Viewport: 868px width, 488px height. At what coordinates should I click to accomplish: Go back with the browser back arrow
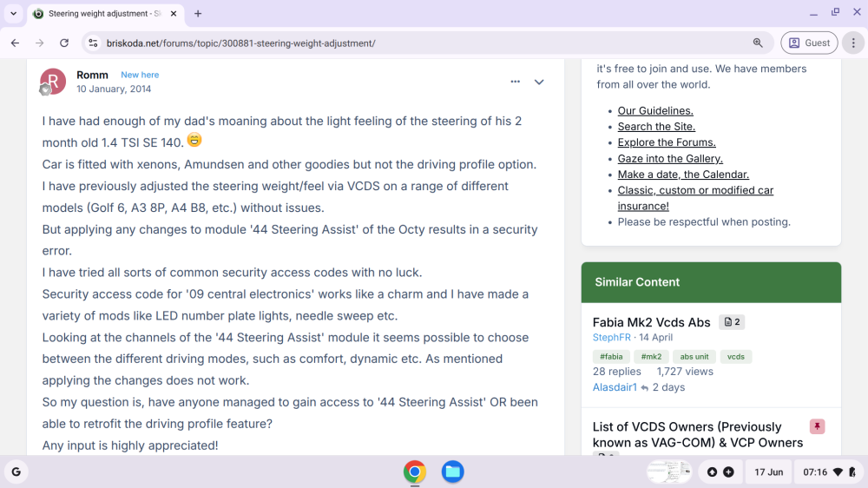tap(15, 43)
